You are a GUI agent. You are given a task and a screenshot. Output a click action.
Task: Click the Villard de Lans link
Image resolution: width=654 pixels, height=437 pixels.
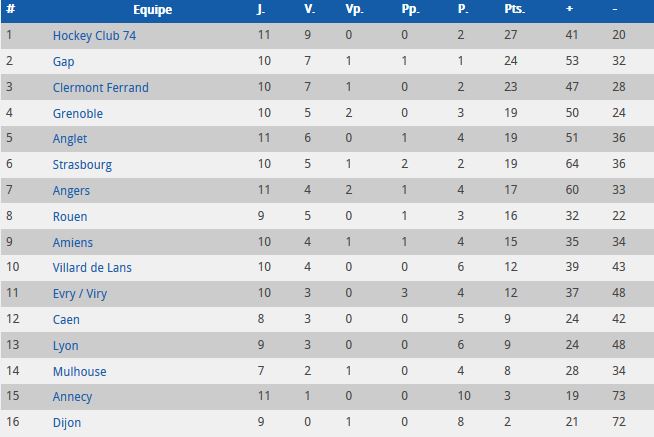[x=92, y=268]
